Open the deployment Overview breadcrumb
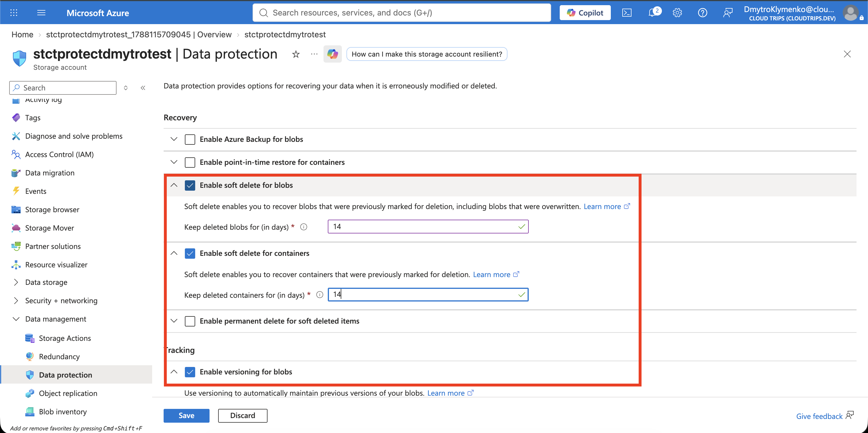The height and width of the screenshot is (433, 868). point(139,34)
